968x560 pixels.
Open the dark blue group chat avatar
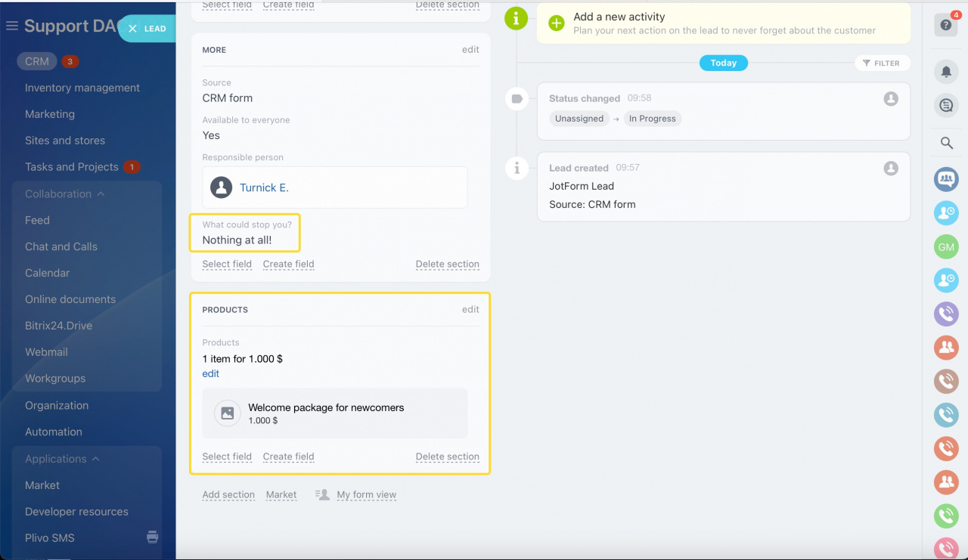pyautogui.click(x=946, y=179)
